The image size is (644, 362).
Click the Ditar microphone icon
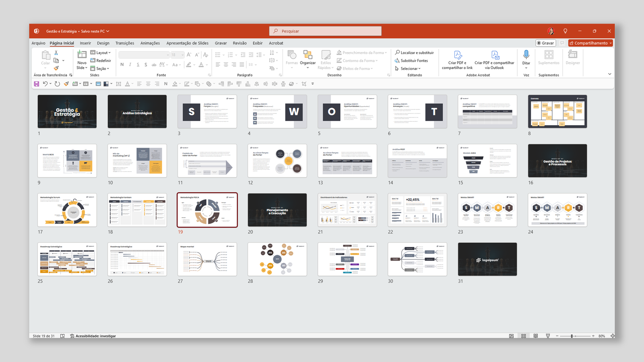[x=526, y=54]
